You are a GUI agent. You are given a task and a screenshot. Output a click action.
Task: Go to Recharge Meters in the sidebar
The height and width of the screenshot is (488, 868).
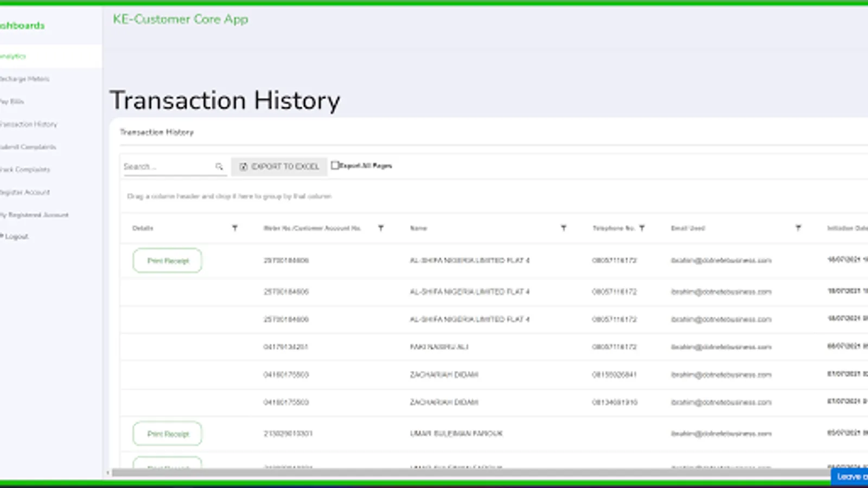24,79
